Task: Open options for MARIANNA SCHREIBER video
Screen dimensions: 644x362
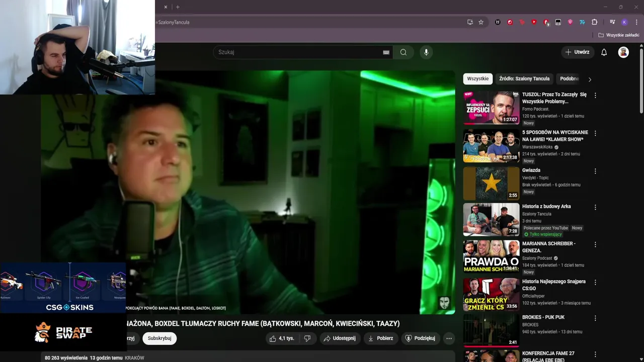Action: click(x=595, y=244)
